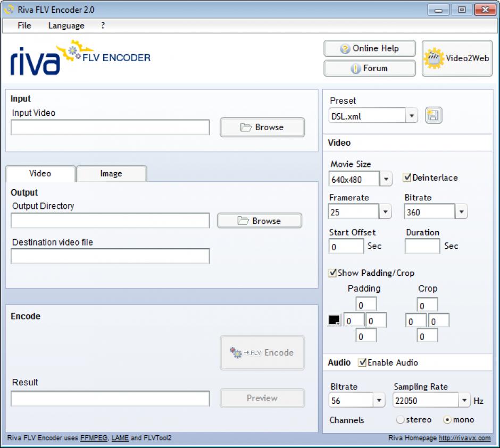Switch to the Image tab
Viewport: 500px width, 448px height.
111,174
